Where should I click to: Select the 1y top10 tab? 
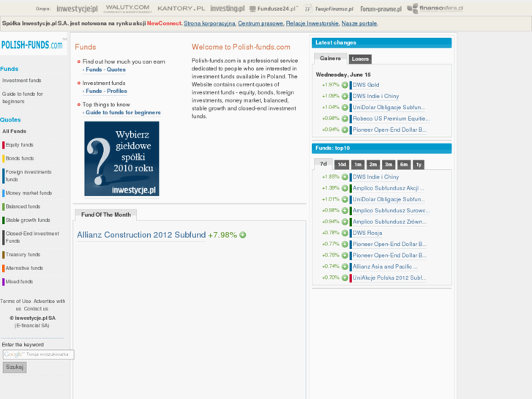(x=419, y=165)
